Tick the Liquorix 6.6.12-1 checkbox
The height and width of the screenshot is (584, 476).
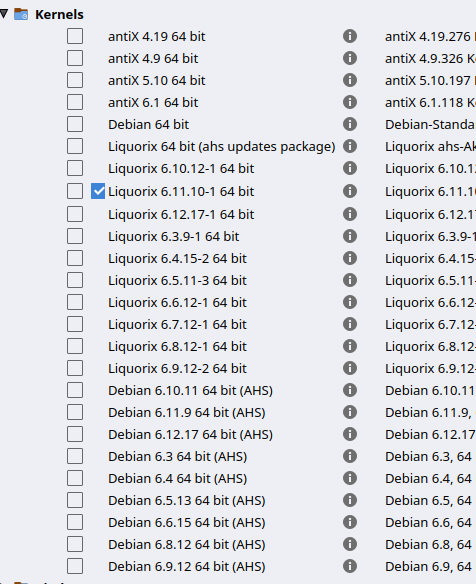click(x=75, y=302)
